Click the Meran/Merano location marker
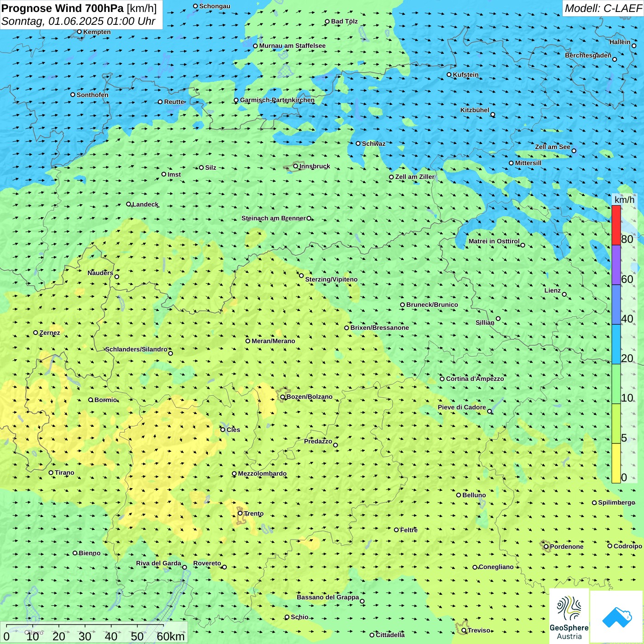644x644 pixels. tap(248, 341)
